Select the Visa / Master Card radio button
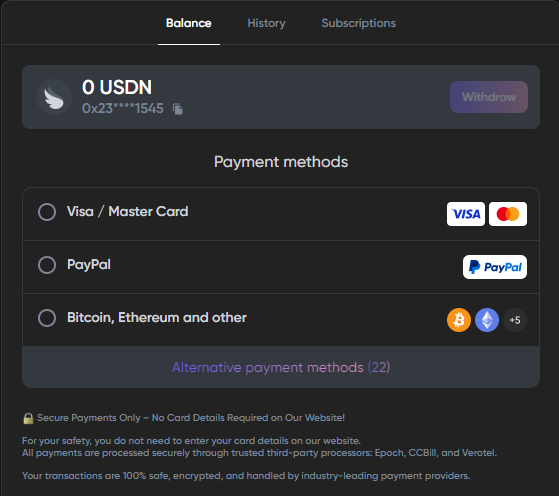The image size is (559, 496). [47, 212]
